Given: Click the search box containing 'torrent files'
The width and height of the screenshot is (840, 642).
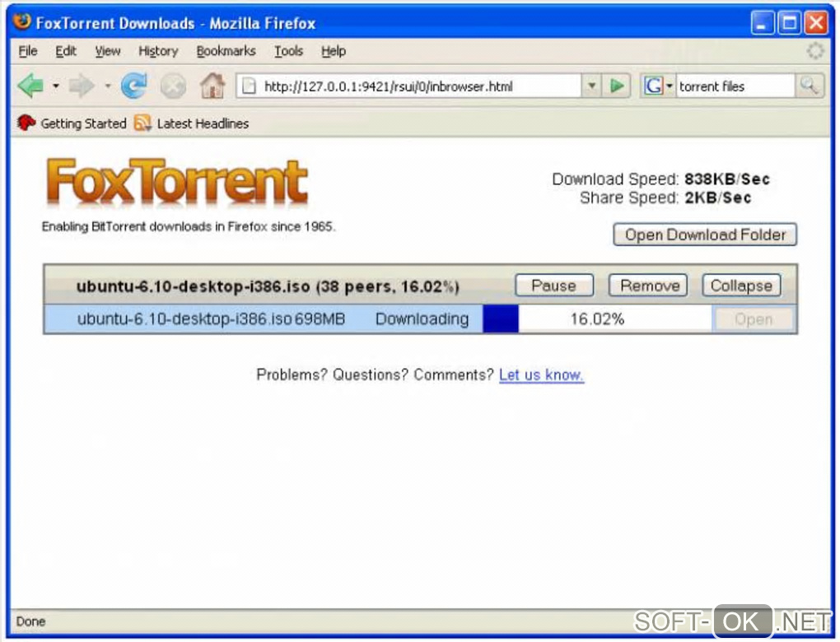Looking at the screenshot, I should (x=735, y=86).
